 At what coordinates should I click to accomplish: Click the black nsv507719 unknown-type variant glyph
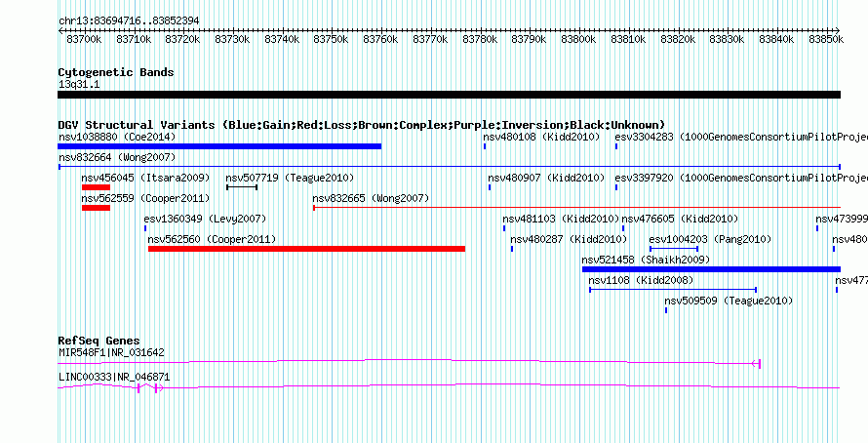click(x=242, y=187)
